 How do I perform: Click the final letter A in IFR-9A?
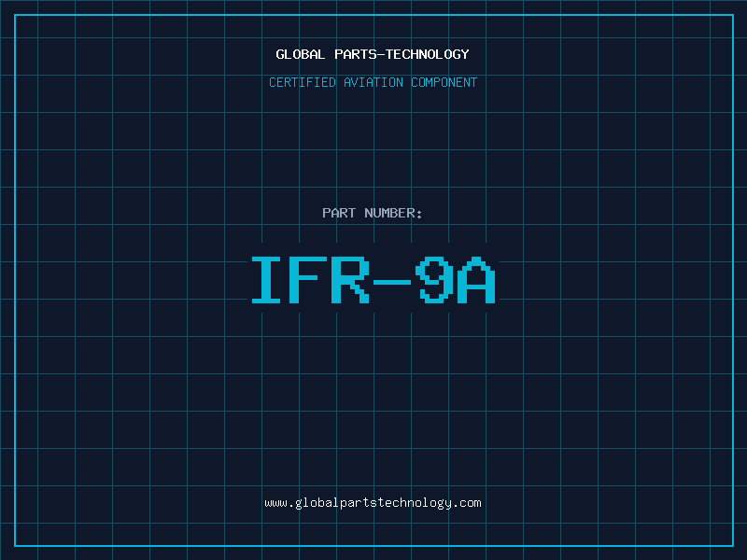[x=475, y=280]
